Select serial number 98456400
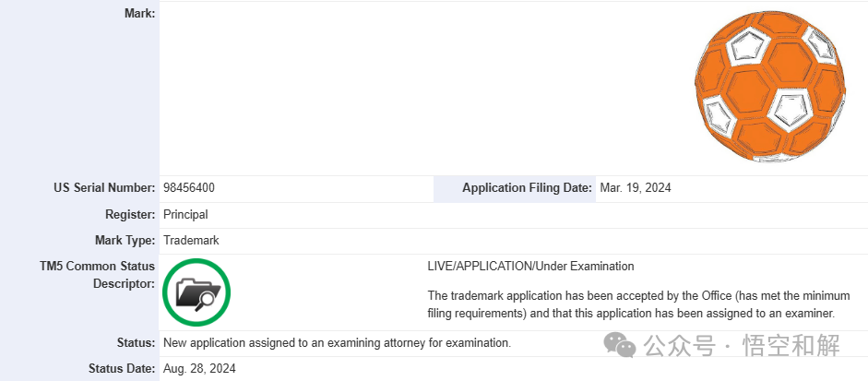Viewport: 868px width, 381px height. tap(189, 187)
